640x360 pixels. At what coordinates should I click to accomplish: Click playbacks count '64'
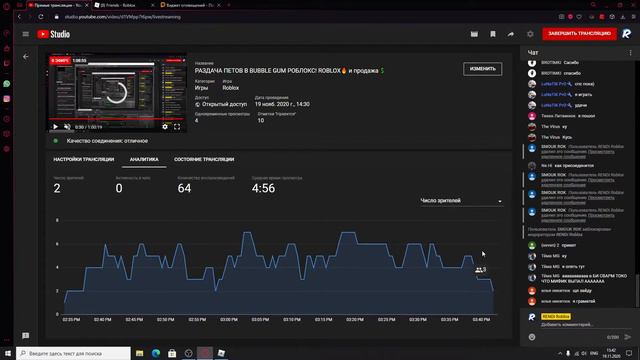[184, 188]
